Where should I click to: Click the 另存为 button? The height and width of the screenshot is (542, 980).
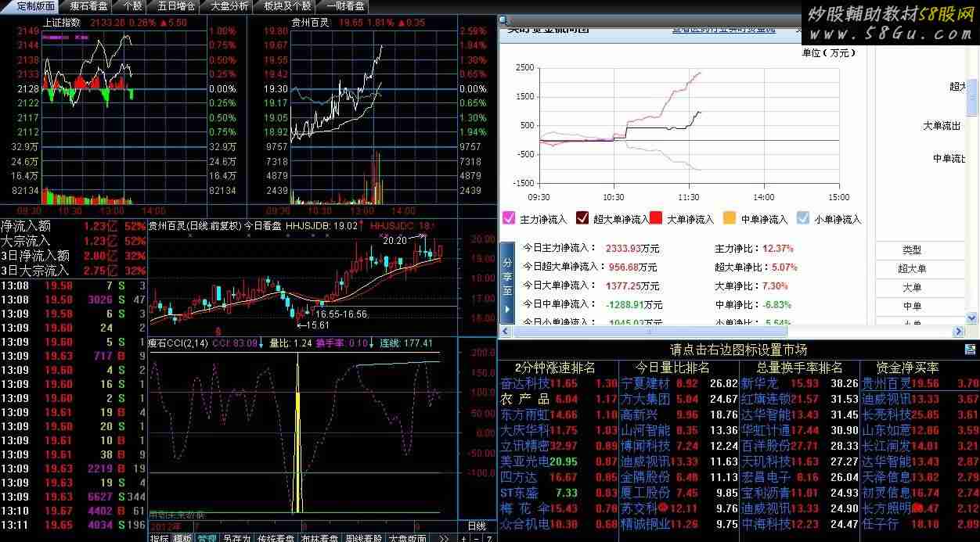point(236,538)
